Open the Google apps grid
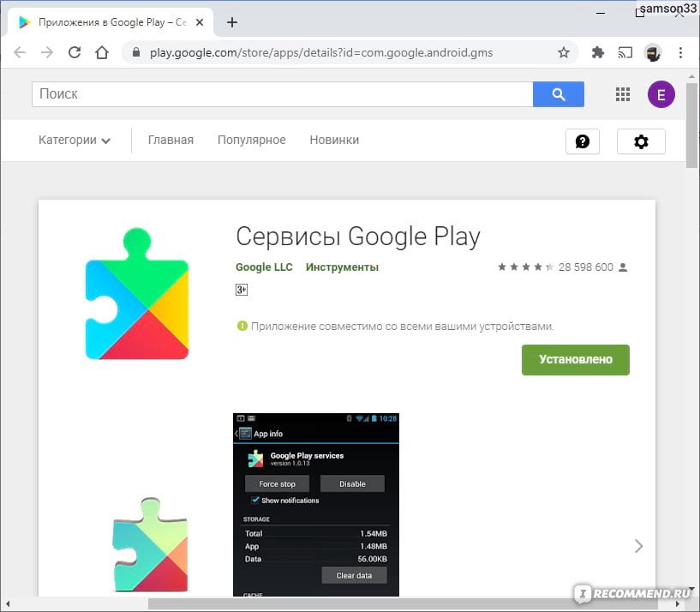This screenshot has width=700, height=612. pyautogui.click(x=622, y=94)
